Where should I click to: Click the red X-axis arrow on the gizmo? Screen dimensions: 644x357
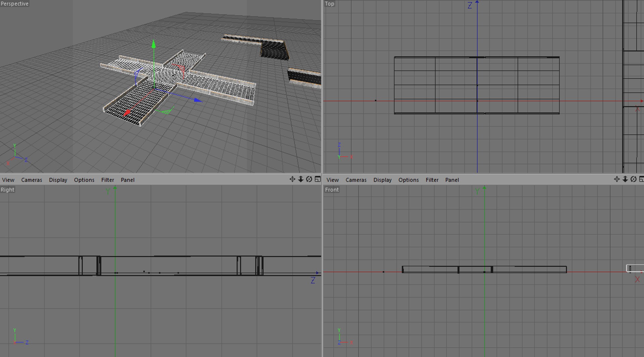tap(127, 113)
